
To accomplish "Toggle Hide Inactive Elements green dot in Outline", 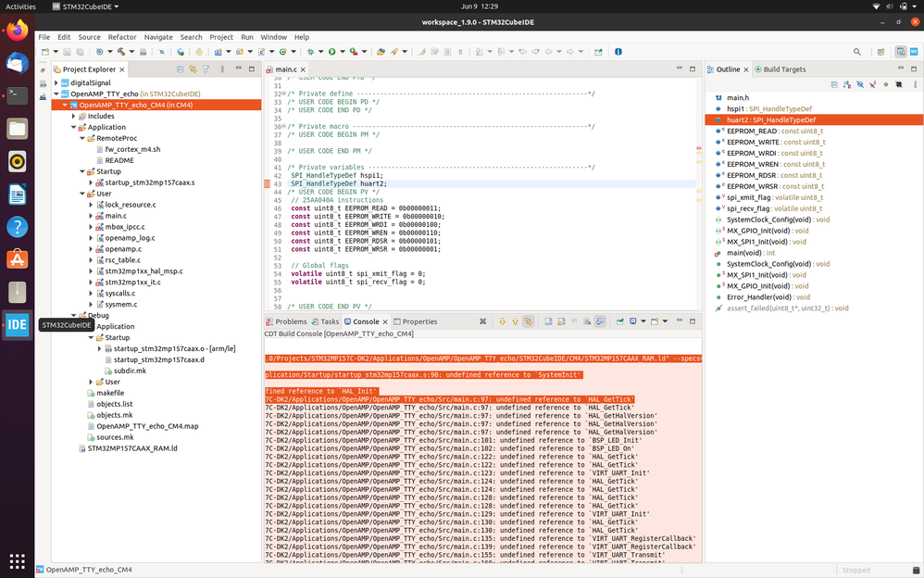I will 886,85.
